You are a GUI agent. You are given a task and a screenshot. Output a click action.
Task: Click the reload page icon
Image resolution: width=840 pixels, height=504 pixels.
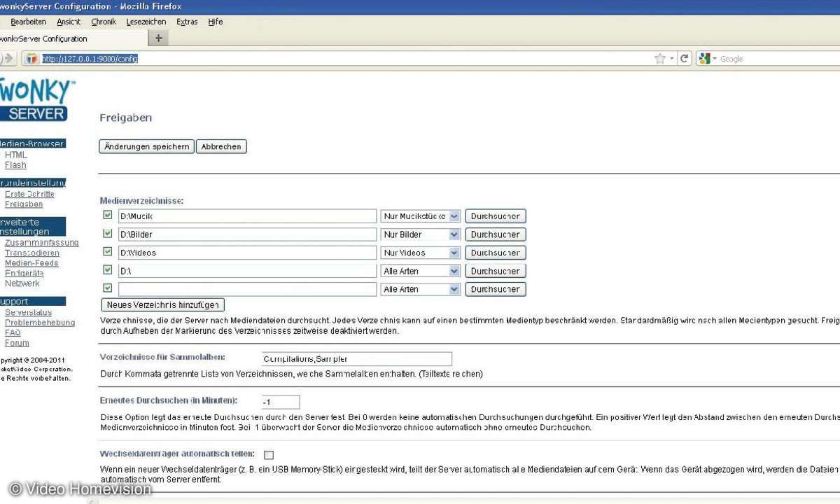coord(685,59)
